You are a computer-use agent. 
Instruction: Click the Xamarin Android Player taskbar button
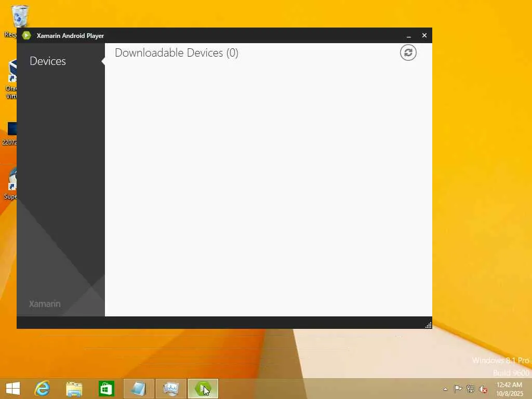coord(203,389)
